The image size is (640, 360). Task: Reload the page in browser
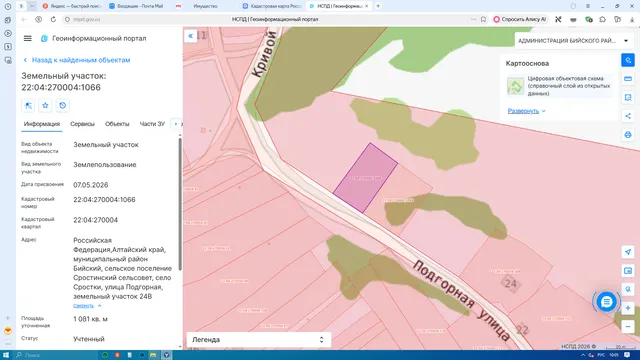(53, 19)
